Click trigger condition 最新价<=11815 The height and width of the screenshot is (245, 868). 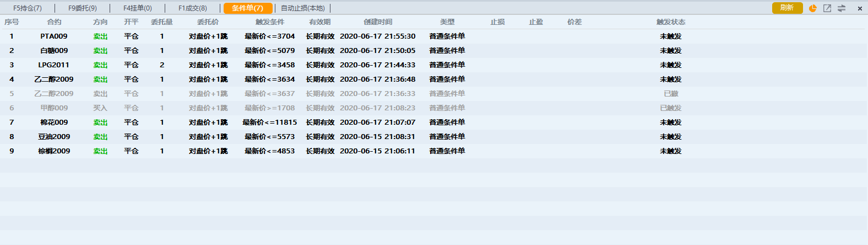[x=270, y=122]
